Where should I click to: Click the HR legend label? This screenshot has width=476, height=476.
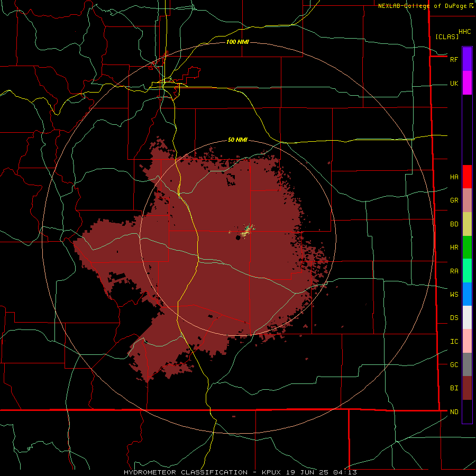tap(454, 248)
